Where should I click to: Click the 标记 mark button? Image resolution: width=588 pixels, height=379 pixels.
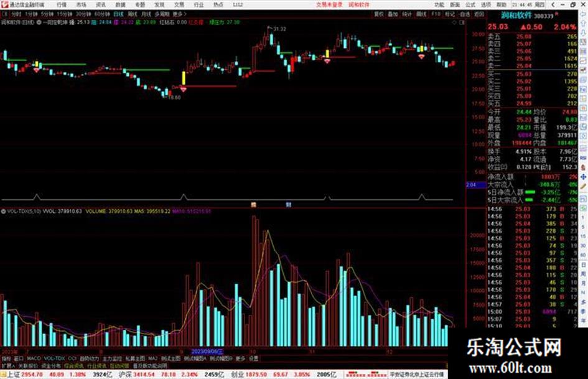coord(450,14)
